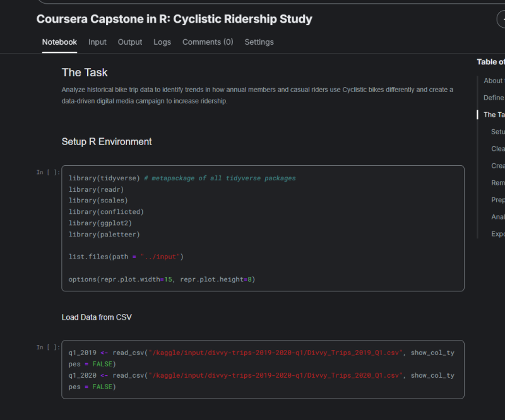This screenshot has width=505, height=420.
Task: Jump to the 'About' entry in table of contents
Action: 494,81
